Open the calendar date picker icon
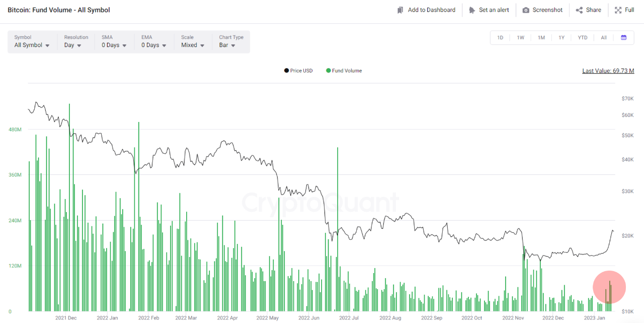This screenshot has height=323, width=644. (623, 37)
